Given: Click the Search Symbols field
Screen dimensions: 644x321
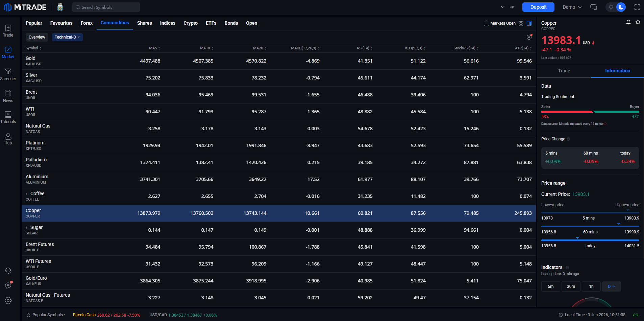Looking at the screenshot, I should tap(106, 7).
